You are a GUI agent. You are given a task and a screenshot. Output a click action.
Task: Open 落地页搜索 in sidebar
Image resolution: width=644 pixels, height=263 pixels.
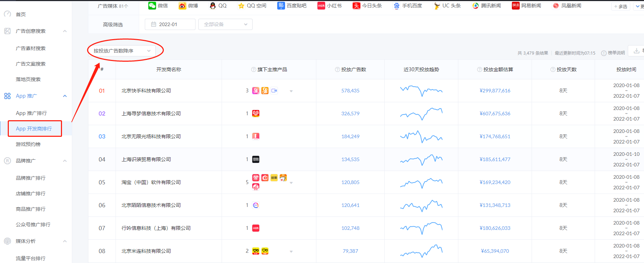(28, 79)
